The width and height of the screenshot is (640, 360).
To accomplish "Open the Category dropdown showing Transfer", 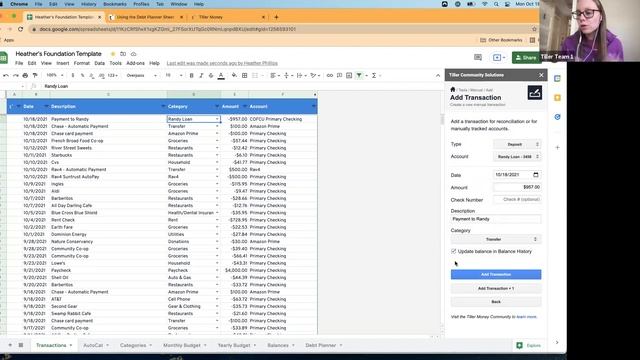I will (496, 239).
